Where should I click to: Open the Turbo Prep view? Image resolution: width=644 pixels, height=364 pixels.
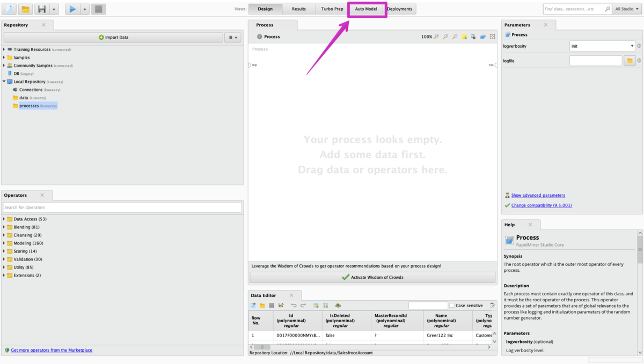point(332,9)
